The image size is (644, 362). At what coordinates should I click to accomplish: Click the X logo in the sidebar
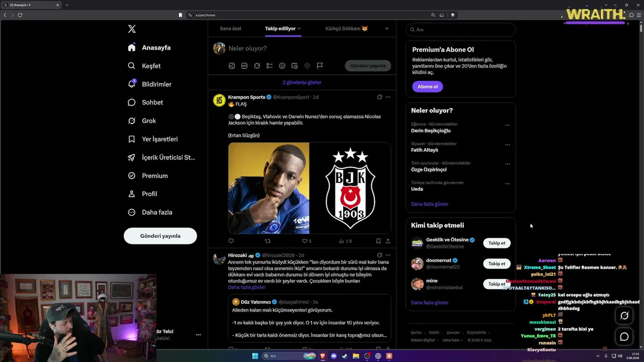click(132, 29)
